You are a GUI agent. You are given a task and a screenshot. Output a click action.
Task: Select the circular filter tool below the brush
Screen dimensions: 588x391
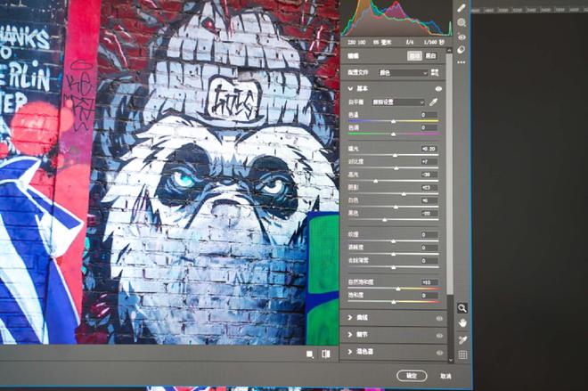[x=461, y=22]
